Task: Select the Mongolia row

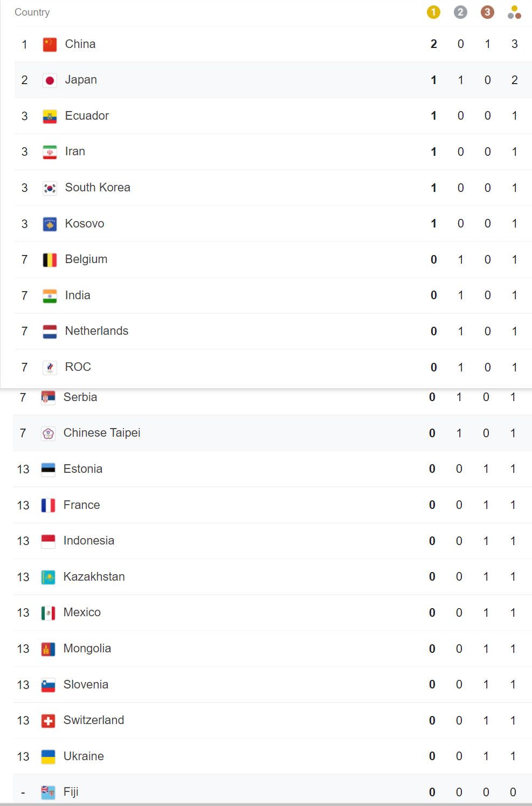Action: [272, 649]
